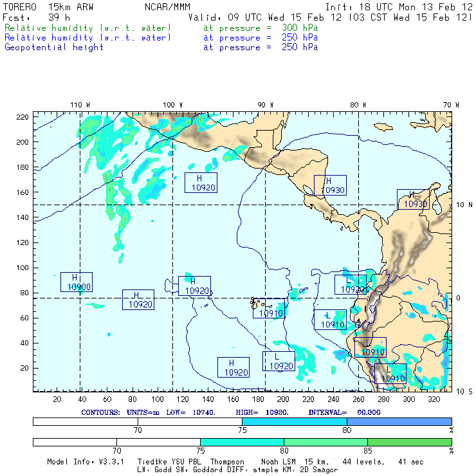Image resolution: width=476 pixels, height=476 pixels.
Task: Click the 'H 10900' high-pressure box
Action: point(77,282)
